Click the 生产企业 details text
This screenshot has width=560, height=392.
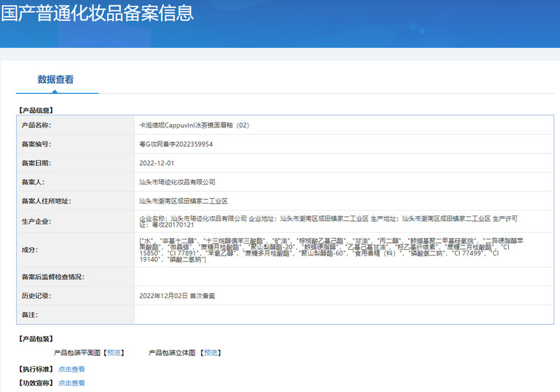click(328, 221)
